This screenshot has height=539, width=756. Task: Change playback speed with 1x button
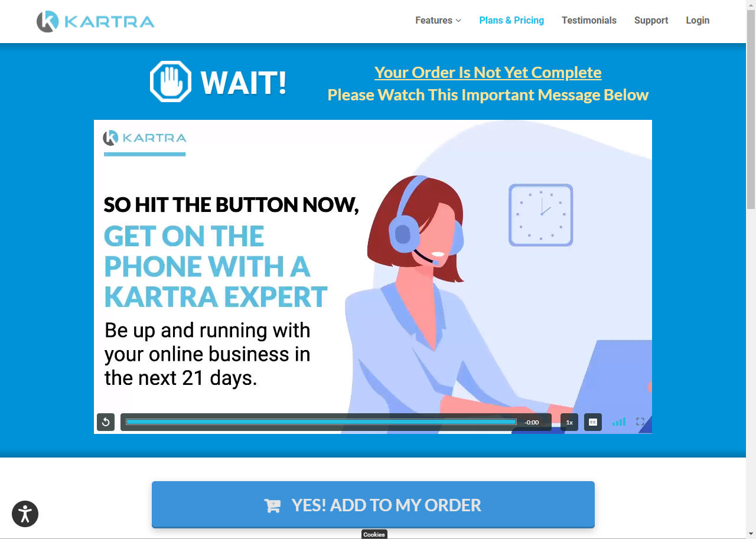pos(569,422)
